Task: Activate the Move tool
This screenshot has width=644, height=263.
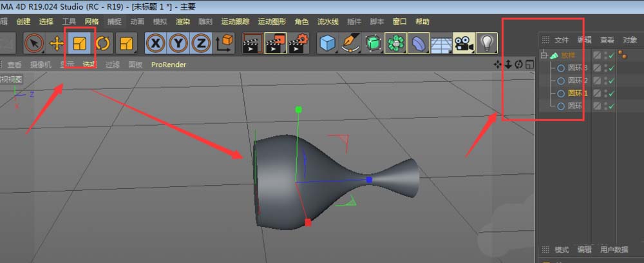Action: [x=57, y=43]
